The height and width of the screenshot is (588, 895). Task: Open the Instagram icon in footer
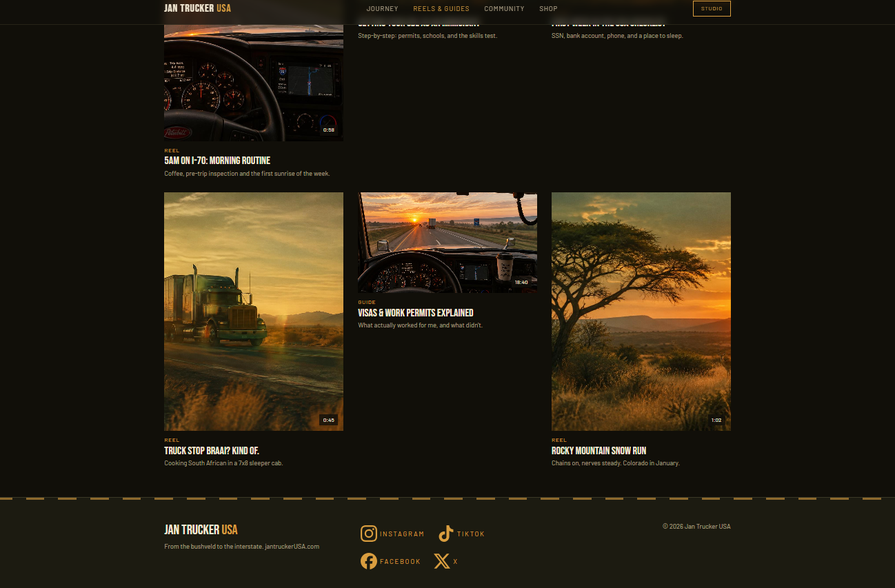coord(369,534)
